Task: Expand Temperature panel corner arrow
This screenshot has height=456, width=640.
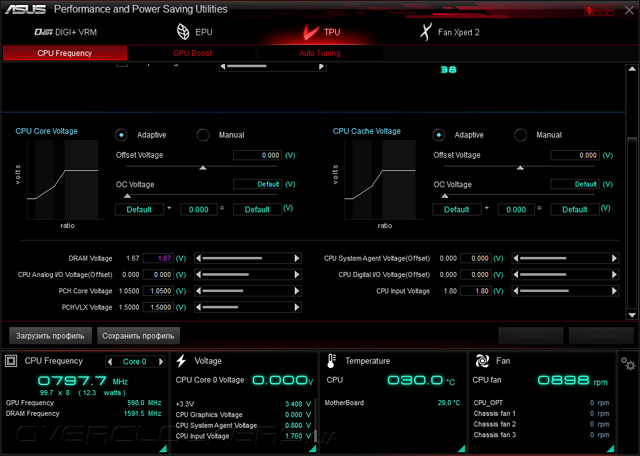Action: 461,449
